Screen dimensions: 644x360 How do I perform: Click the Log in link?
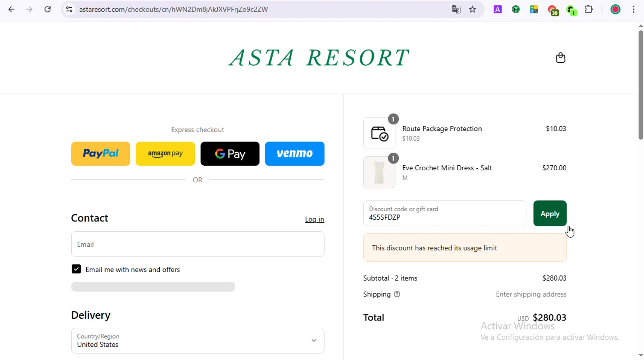314,219
